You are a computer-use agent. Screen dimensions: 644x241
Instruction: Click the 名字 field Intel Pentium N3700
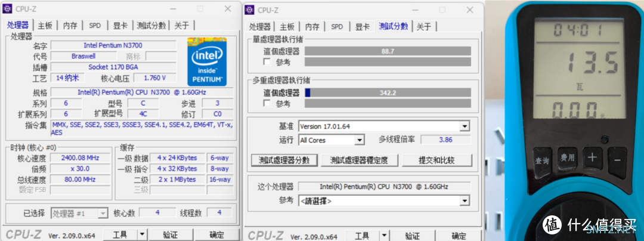coord(113,45)
